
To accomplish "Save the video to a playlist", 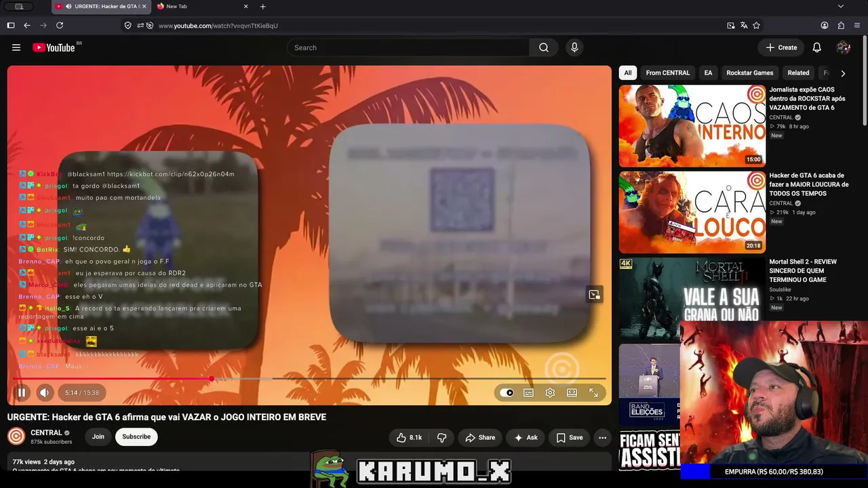I will pyautogui.click(x=570, y=438).
